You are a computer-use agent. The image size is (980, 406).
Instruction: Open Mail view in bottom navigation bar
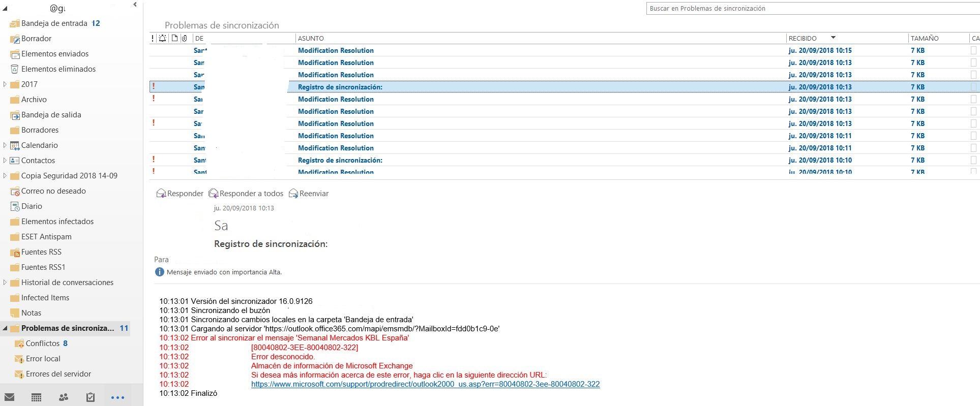click(9, 397)
